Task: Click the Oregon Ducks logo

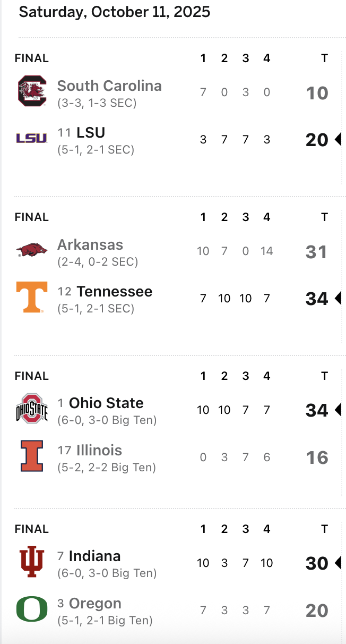Action: [x=32, y=609]
